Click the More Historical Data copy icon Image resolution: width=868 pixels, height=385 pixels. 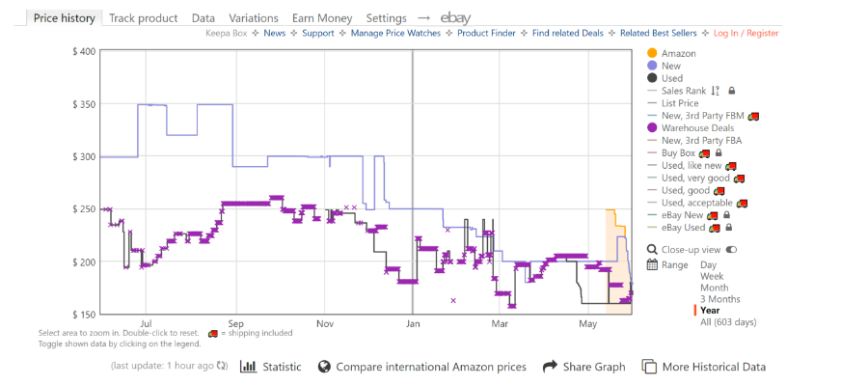pos(649,367)
